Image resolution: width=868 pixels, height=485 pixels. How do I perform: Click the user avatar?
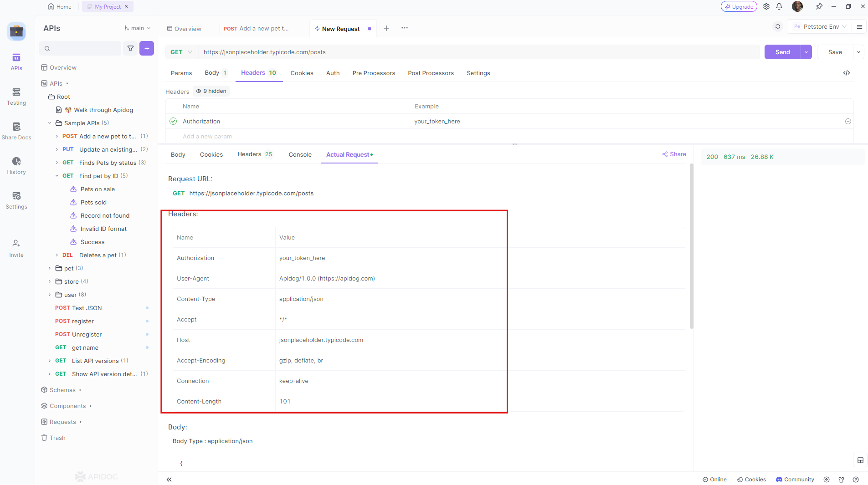797,6
